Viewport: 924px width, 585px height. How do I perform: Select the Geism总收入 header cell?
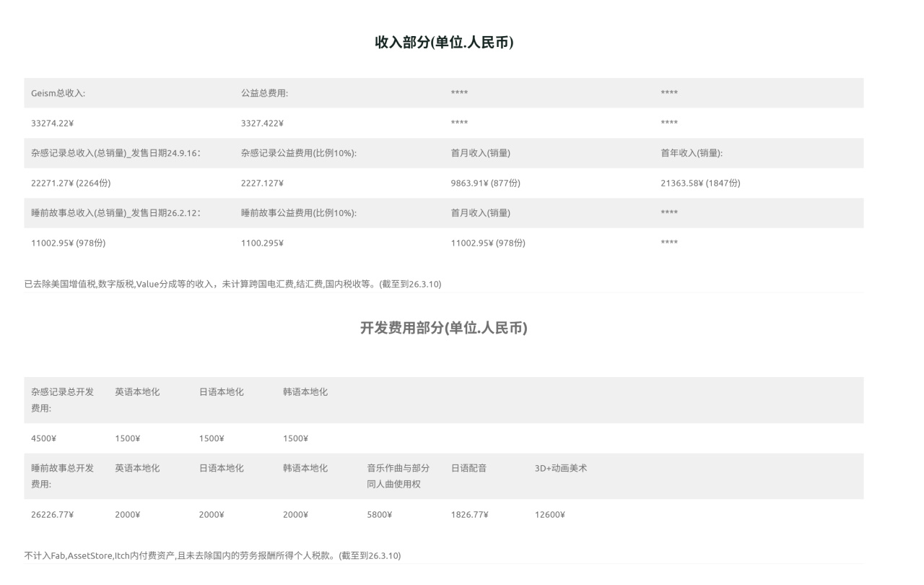click(x=58, y=93)
